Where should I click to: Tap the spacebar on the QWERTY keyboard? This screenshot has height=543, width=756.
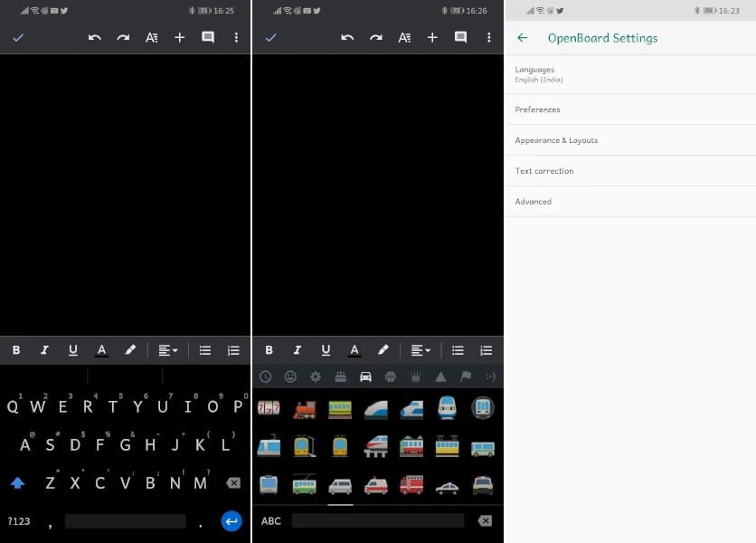pos(126,521)
